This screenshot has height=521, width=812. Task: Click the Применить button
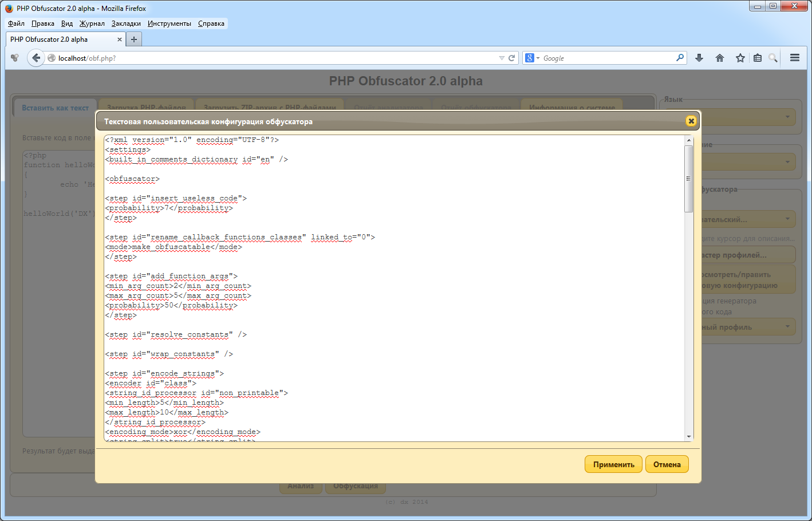click(x=613, y=464)
